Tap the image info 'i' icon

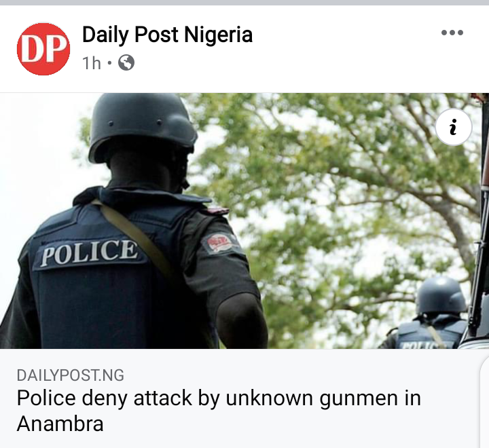pos(454,127)
